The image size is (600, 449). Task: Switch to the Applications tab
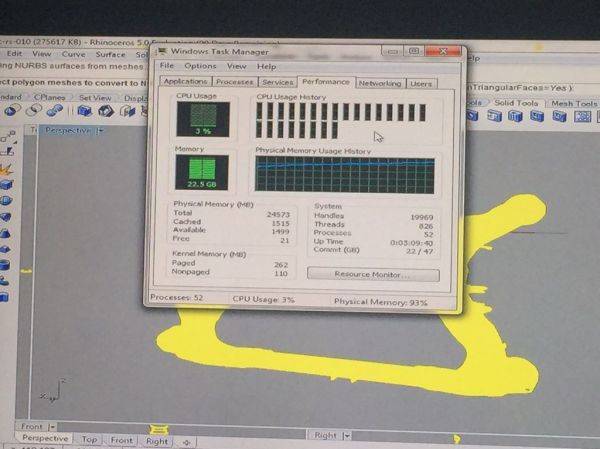click(x=185, y=82)
